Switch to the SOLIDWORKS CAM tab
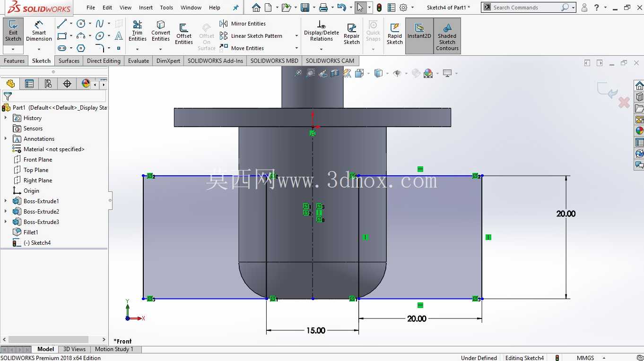Viewport: 644px width, 361px height. pos(330,61)
